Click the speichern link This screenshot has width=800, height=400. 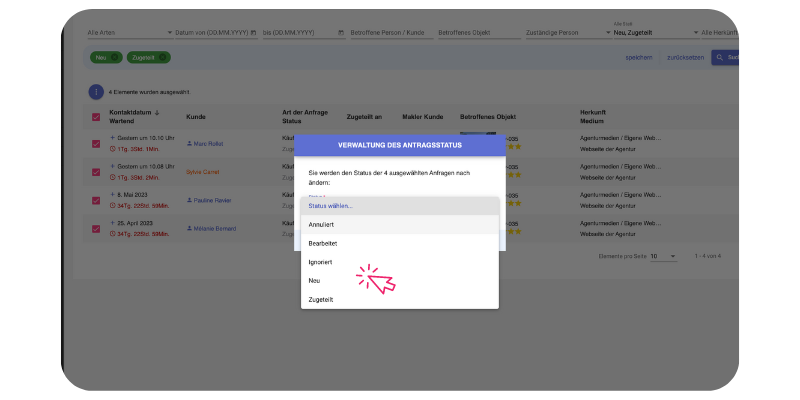click(x=639, y=58)
